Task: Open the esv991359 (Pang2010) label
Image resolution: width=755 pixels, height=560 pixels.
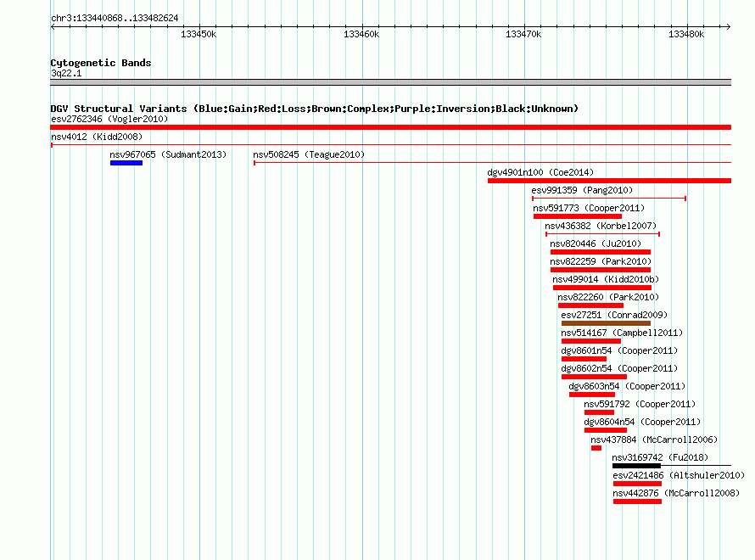Action: point(582,190)
